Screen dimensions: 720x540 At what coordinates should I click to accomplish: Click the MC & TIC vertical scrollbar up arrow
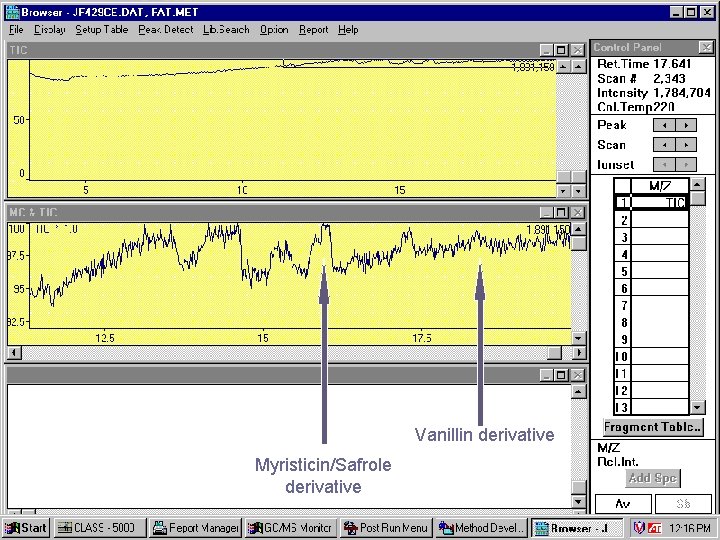point(579,229)
